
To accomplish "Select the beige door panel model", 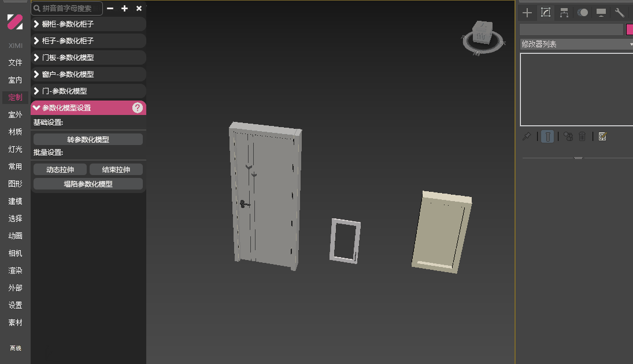I will tap(442, 232).
